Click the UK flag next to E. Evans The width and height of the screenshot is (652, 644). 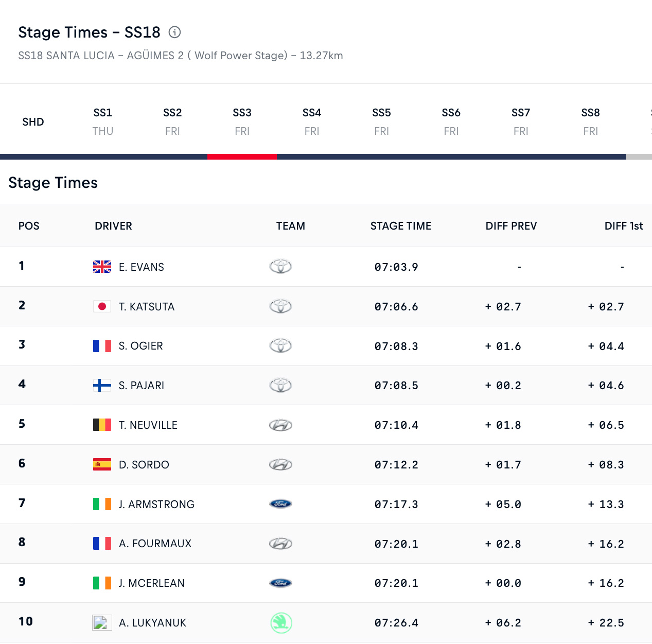(x=102, y=267)
